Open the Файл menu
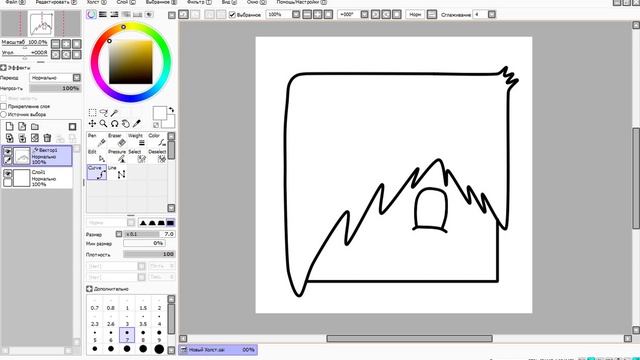Image resolution: width=640 pixels, height=360 pixels. pyautogui.click(x=15, y=2)
